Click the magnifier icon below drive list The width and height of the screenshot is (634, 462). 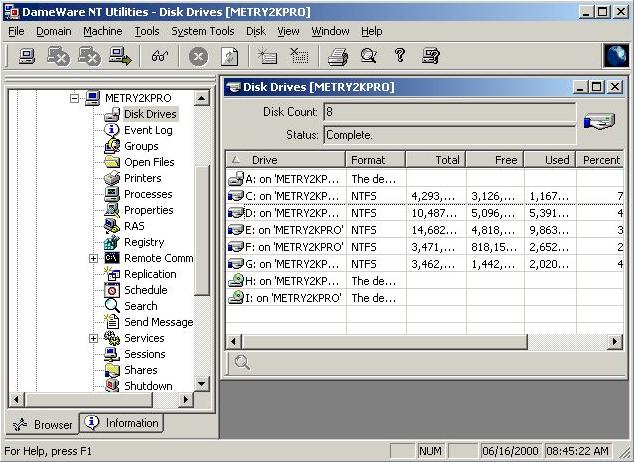tap(242, 363)
